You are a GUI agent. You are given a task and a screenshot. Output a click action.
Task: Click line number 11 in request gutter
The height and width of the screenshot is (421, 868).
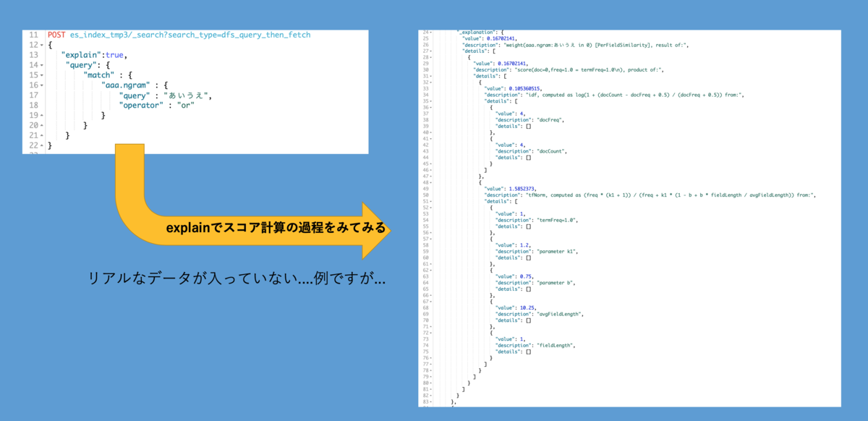(33, 35)
